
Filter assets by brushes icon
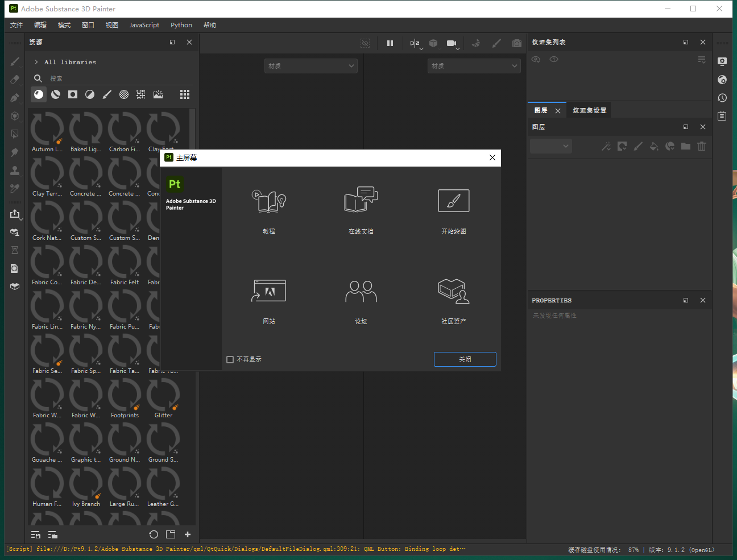coord(107,94)
